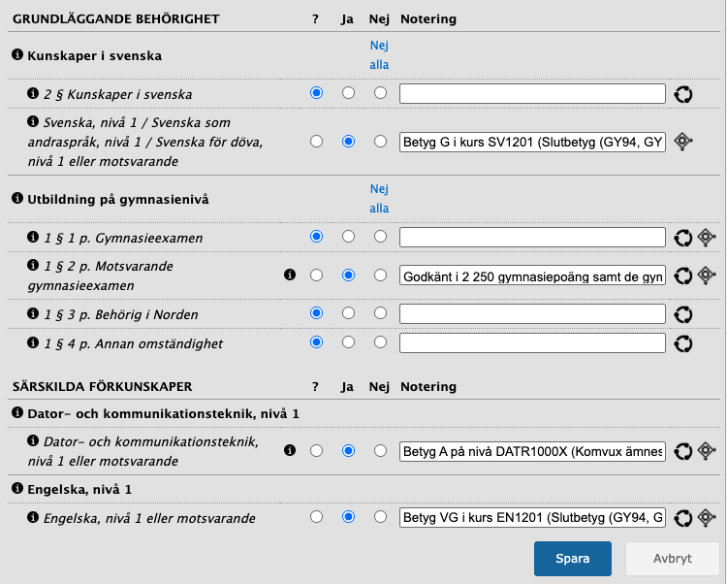Set Behörig i Norden to Ja
This screenshot has height=584, width=728.
[348, 314]
